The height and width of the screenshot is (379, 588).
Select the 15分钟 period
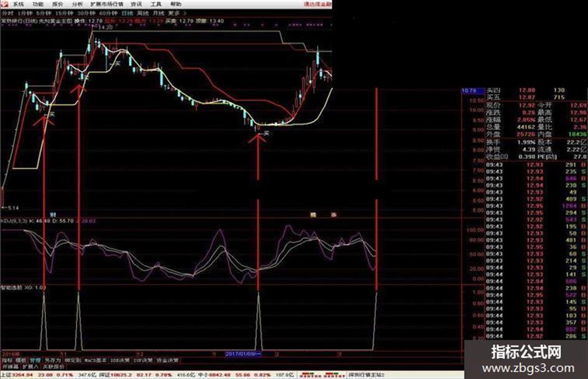[x=64, y=13]
